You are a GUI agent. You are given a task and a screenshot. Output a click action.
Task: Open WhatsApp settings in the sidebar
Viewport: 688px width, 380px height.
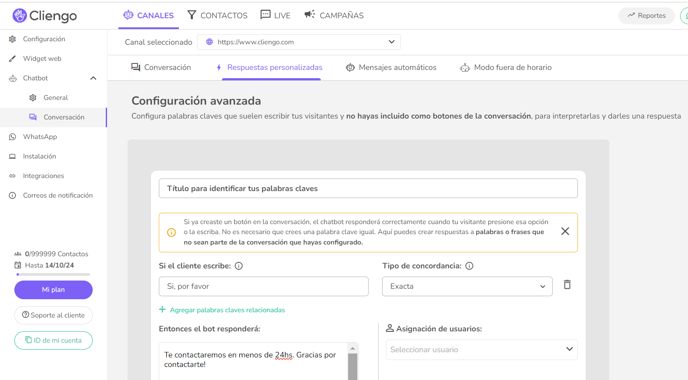(40, 136)
